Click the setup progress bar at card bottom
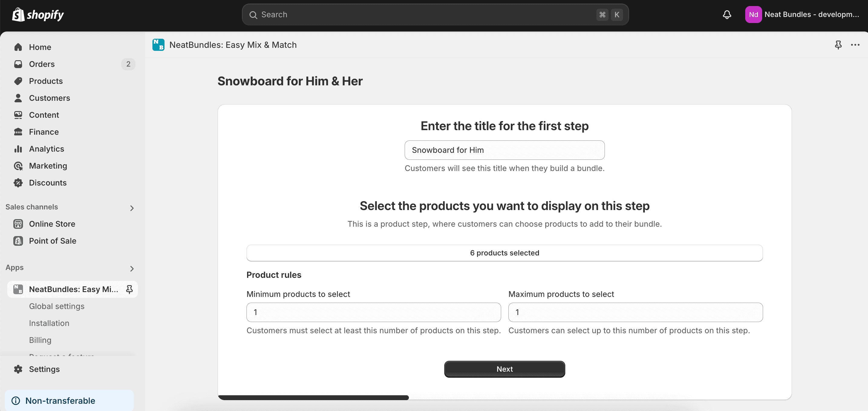 (x=313, y=397)
